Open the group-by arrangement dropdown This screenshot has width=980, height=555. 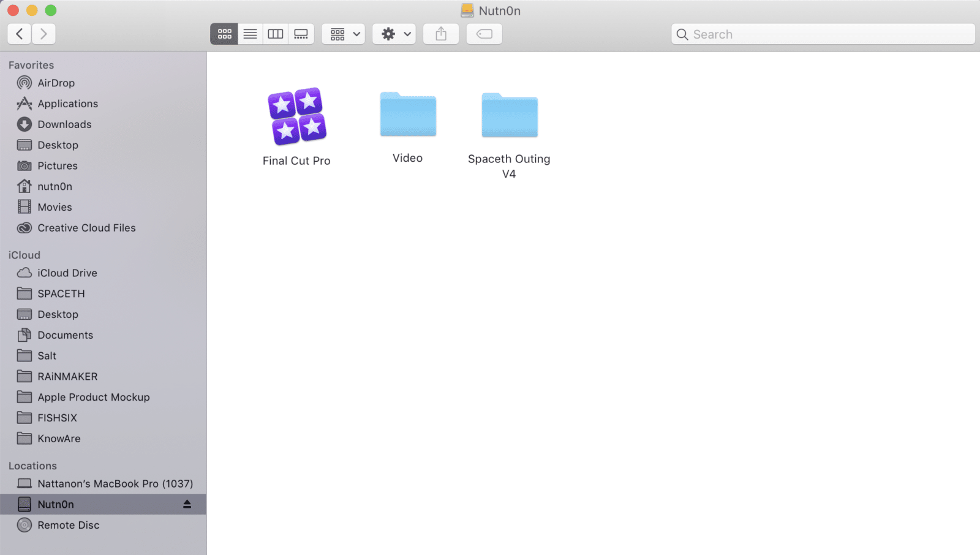344,34
